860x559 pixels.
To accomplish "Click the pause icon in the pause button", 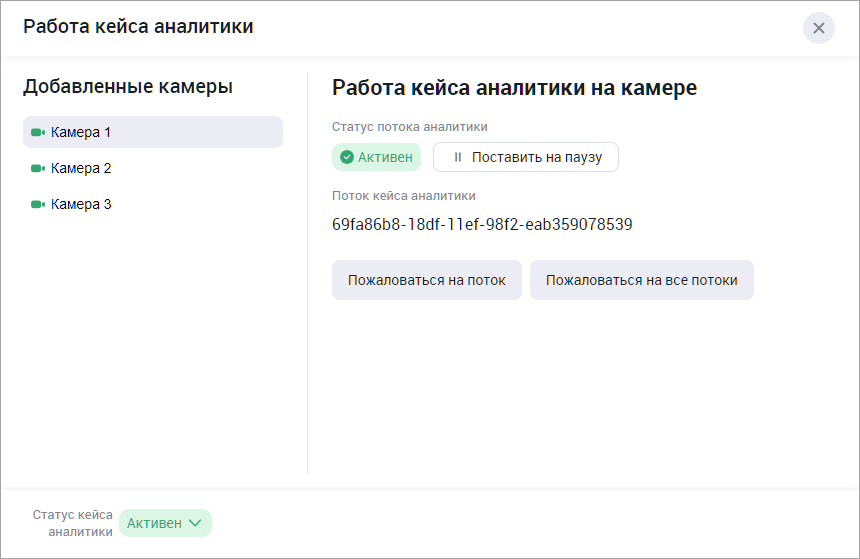I will (458, 157).
